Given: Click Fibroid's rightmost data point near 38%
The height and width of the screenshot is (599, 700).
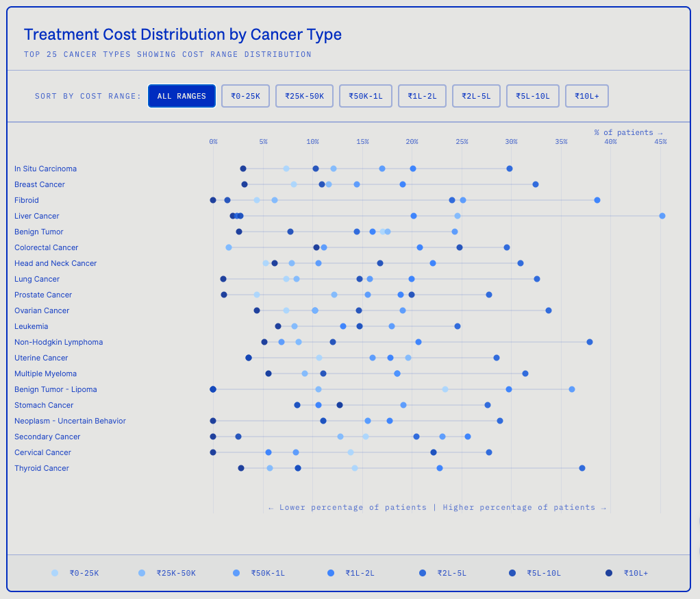Looking at the screenshot, I should tap(597, 200).
